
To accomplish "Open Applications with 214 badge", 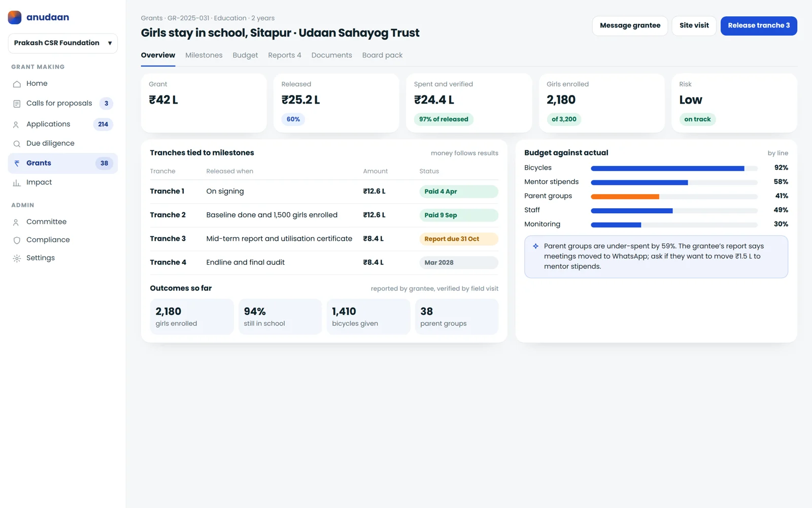I will tap(63, 124).
